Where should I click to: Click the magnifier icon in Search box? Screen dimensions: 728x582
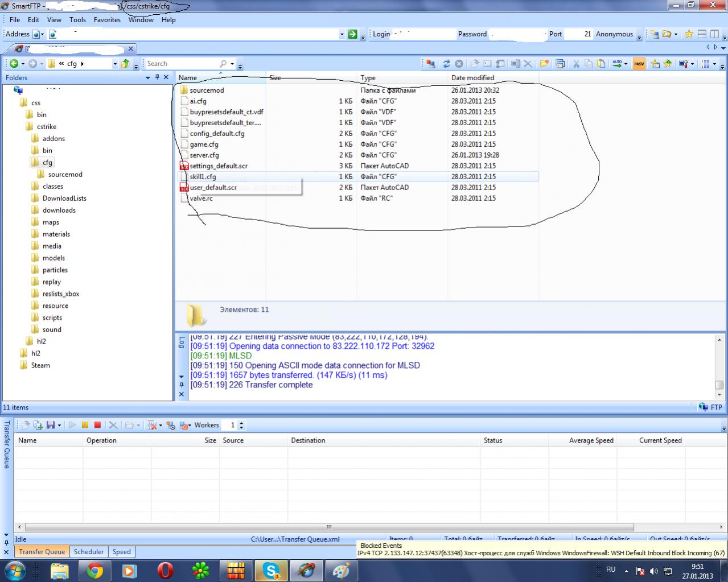point(224,64)
